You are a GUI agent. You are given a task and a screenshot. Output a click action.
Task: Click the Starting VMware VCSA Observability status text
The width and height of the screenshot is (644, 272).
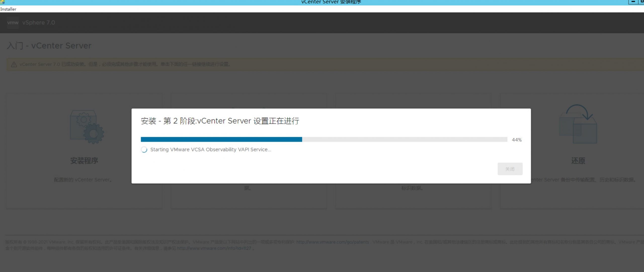coord(211,150)
